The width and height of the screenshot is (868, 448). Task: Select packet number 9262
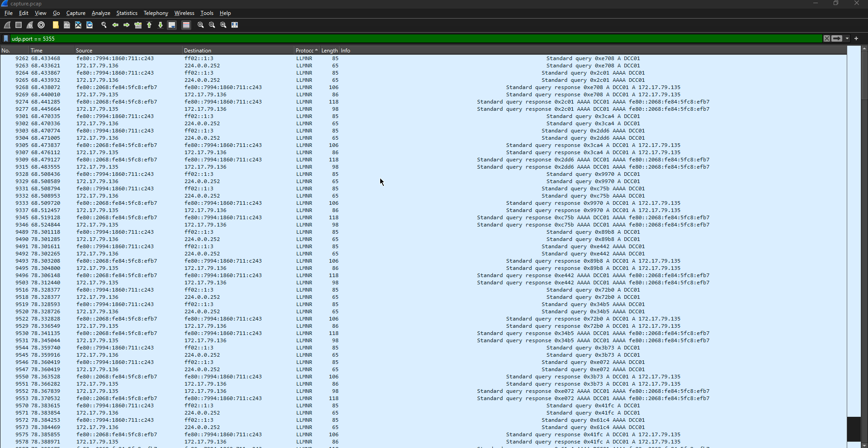(x=423, y=58)
